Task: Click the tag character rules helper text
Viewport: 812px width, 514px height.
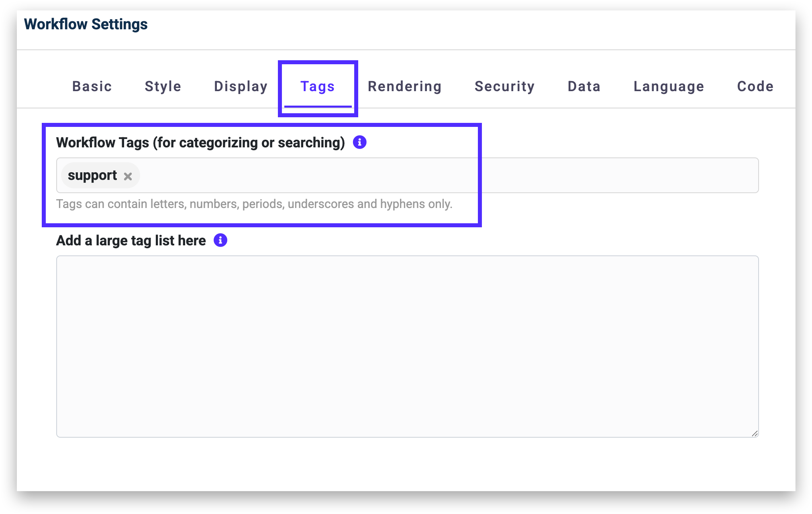Action: point(254,204)
